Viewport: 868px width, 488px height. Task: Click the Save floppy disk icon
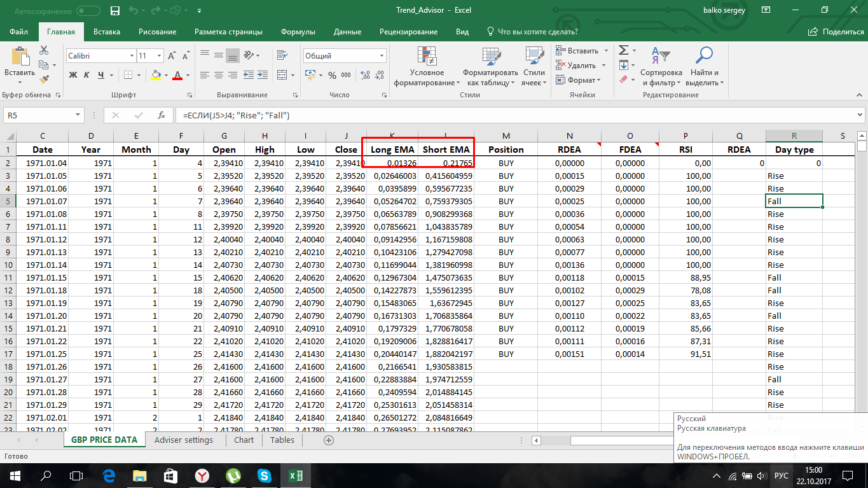click(115, 11)
